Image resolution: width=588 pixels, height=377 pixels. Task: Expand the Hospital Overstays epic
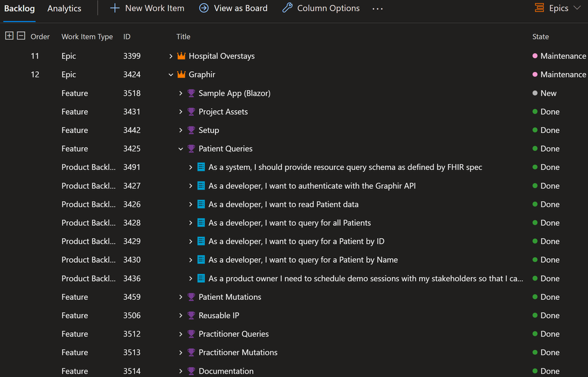tap(171, 56)
